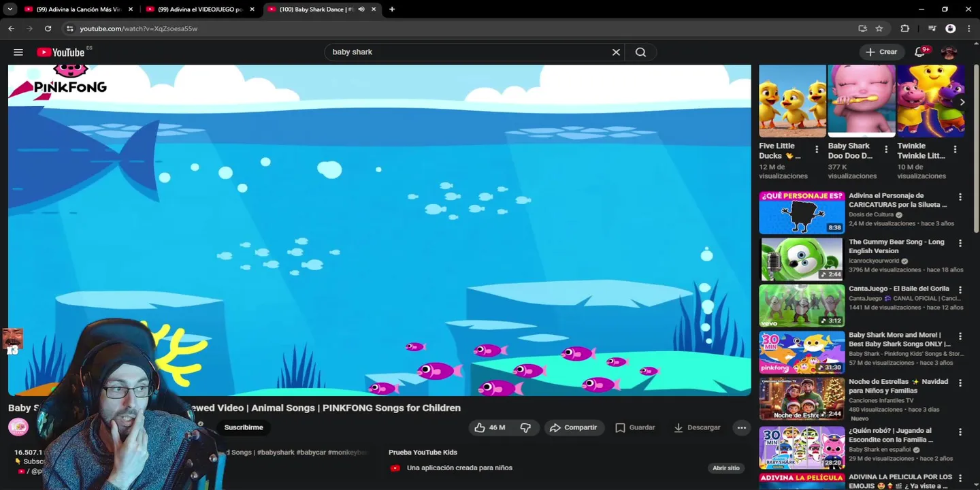
Task: Close the Adivina la Canción tab
Action: [131, 10]
